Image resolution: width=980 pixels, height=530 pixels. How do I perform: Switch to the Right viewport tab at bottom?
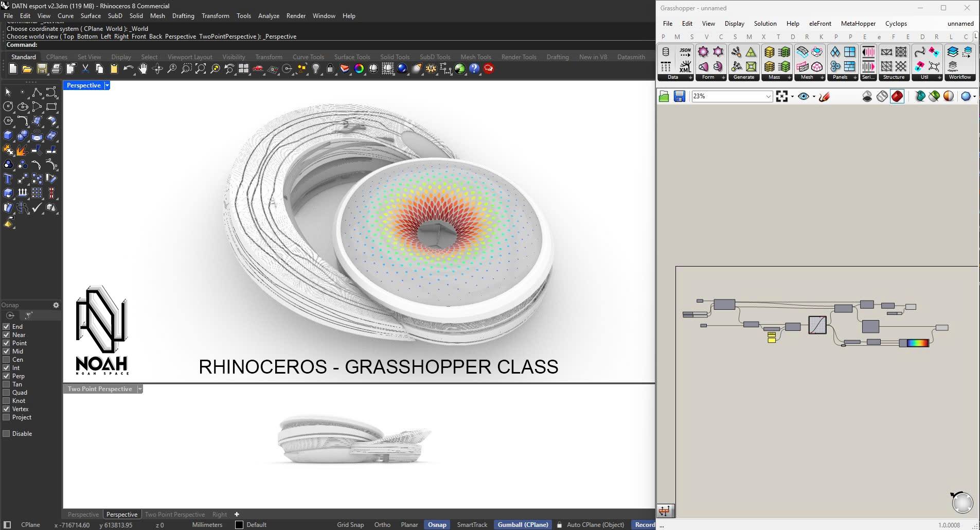point(220,515)
